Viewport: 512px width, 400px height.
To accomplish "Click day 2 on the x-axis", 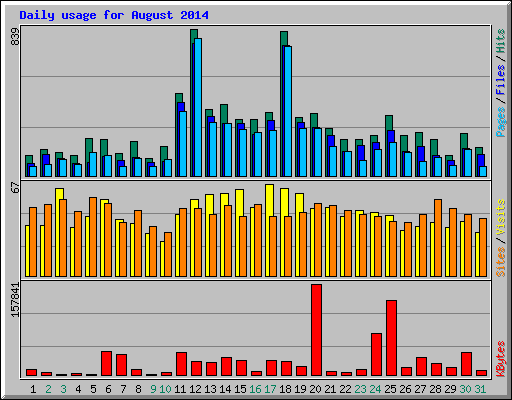I will pos(48,389).
